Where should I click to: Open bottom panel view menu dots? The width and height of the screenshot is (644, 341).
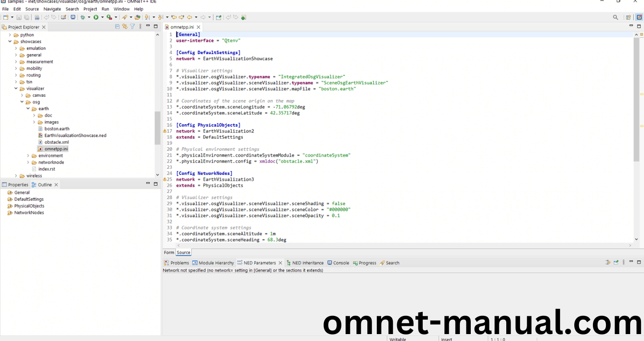pos(623,262)
